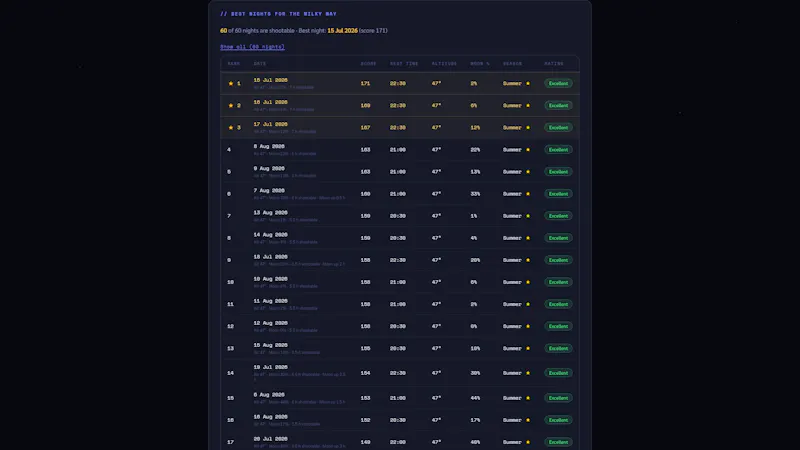Select the '12 Aug 2026' date cell
The height and width of the screenshot is (450, 800).
click(x=270, y=323)
